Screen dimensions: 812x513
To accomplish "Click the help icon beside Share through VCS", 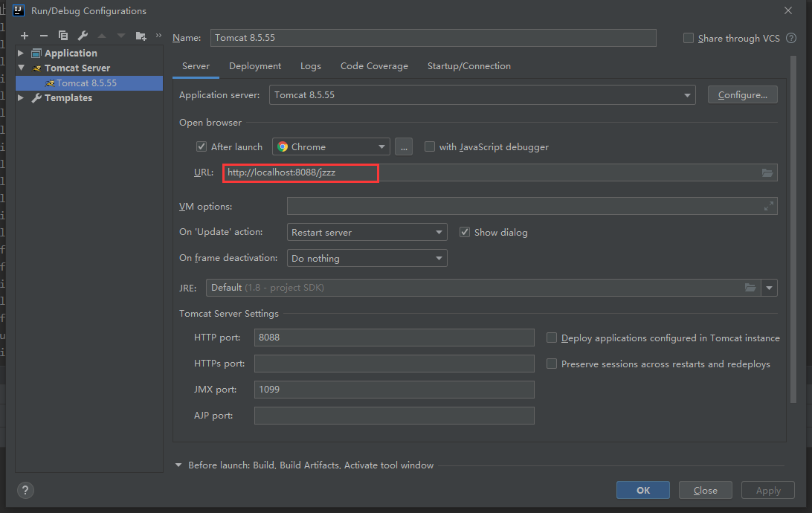I will tap(790, 38).
